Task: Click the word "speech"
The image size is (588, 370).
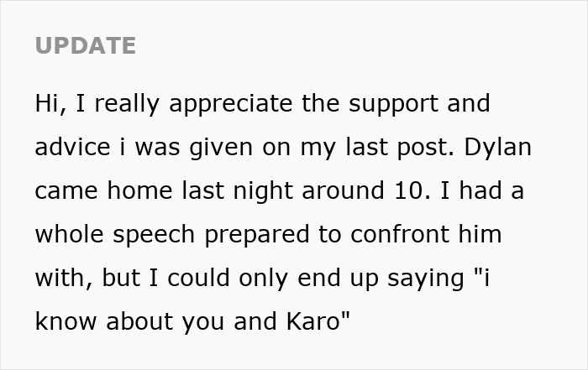Action: (x=160, y=234)
